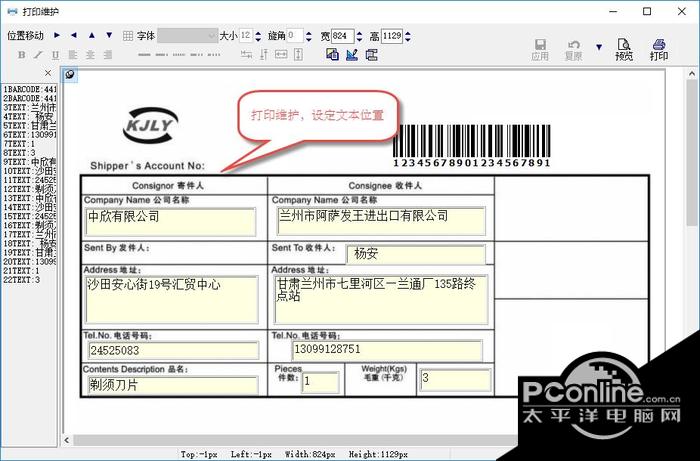This screenshot has width=700, height=461.
Task: Select the consignee phone field 13099128751
Action: [x=387, y=350]
